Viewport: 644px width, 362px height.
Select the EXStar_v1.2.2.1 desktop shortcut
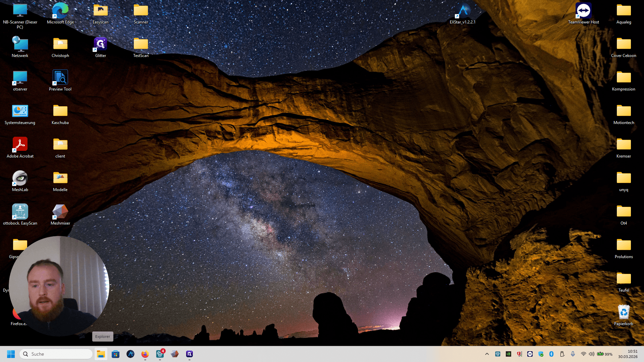(463, 14)
